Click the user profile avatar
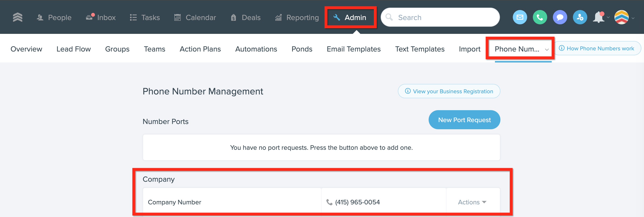This screenshot has height=217, width=644. (621, 17)
